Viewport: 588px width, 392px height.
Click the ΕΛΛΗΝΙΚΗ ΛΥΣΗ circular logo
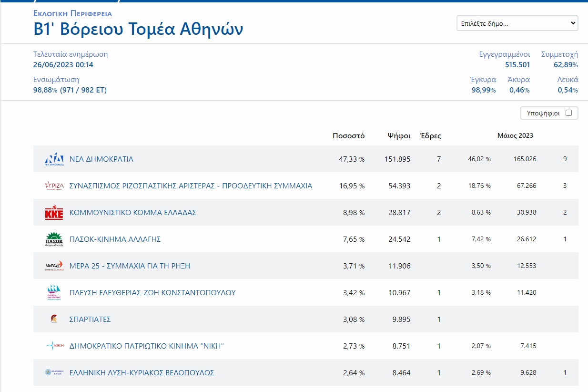(x=47, y=372)
